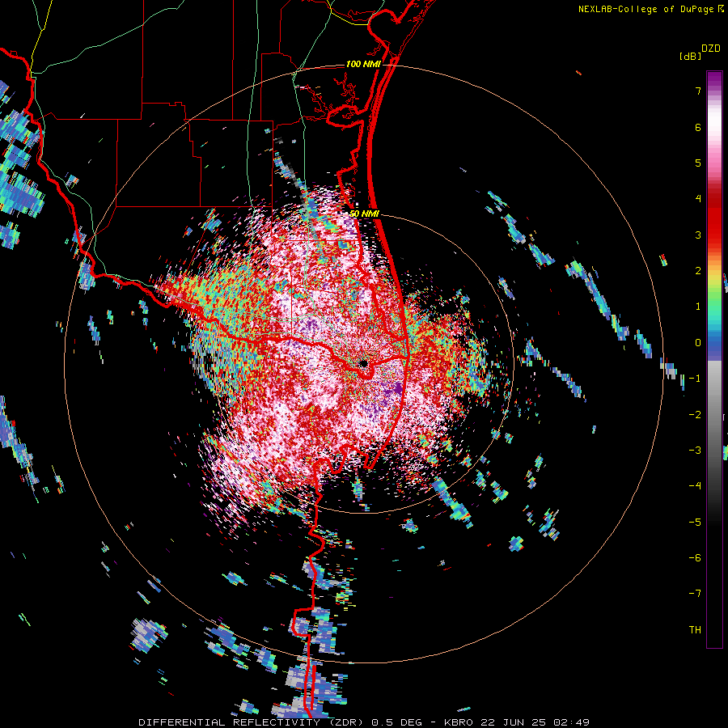Screen dimensions: 728x728
Task: Click the -7 value on the color scale
Action: pos(695,594)
